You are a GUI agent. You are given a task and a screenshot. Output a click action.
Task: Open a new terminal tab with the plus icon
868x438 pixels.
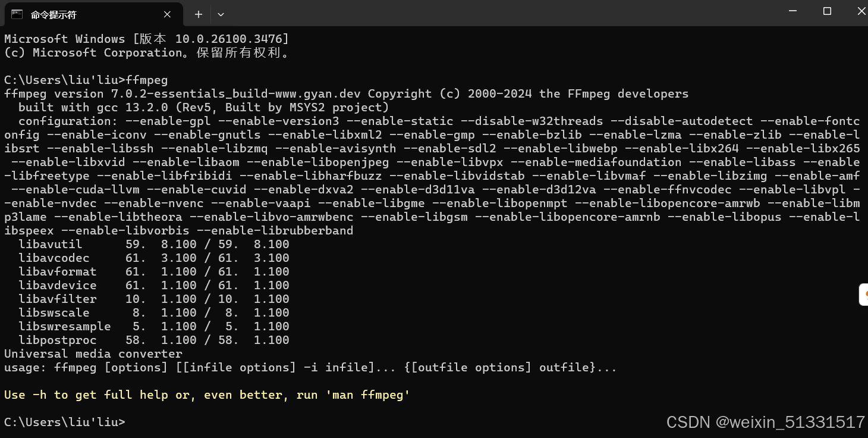click(198, 14)
